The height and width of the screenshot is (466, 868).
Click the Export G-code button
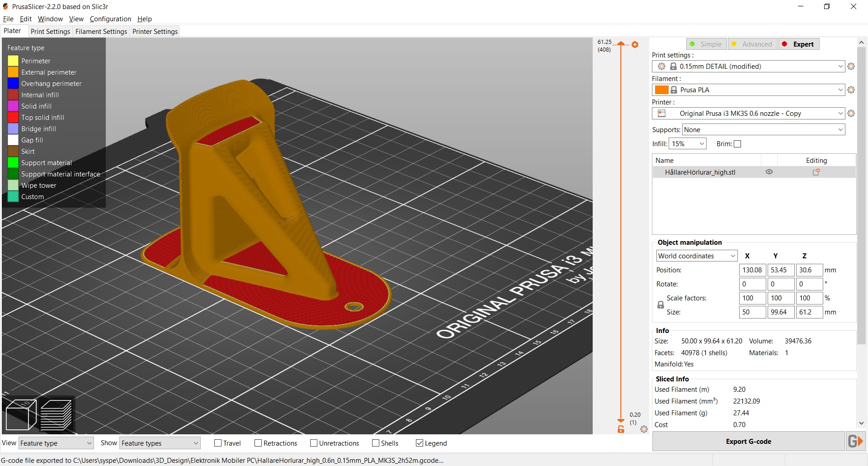pos(748,441)
